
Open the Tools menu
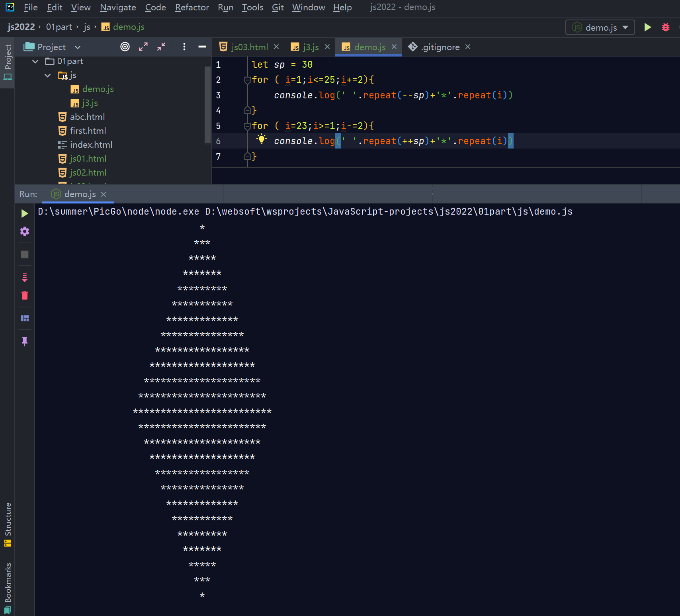point(252,7)
